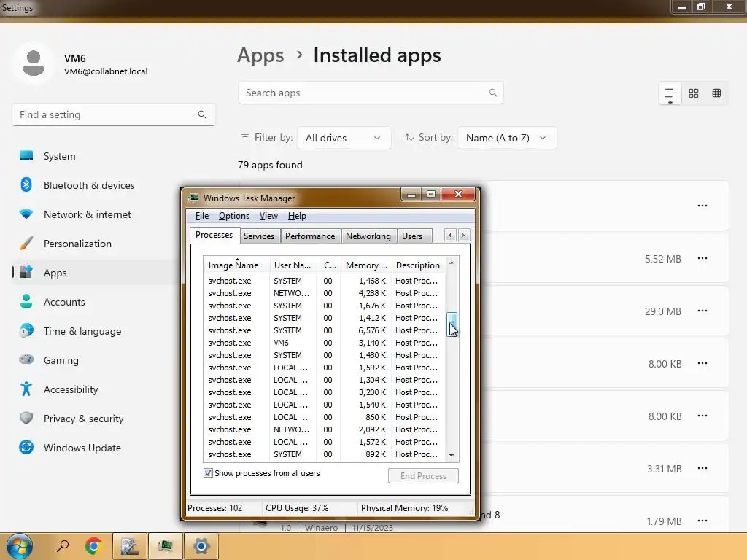Screen dimensions: 747x560
Task: Select the Processes tab
Action: (214, 235)
